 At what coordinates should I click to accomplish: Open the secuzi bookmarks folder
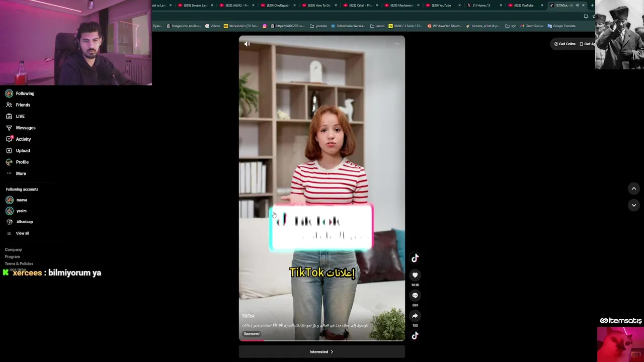[376, 26]
